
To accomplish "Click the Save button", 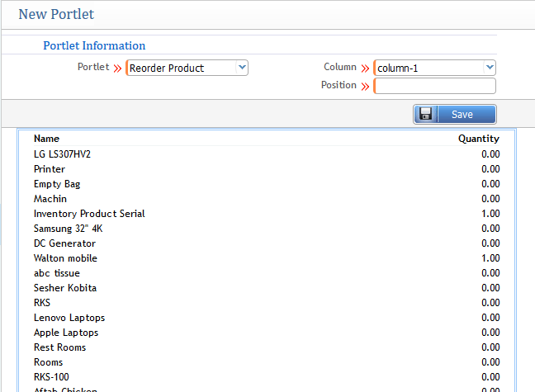I will click(455, 114).
